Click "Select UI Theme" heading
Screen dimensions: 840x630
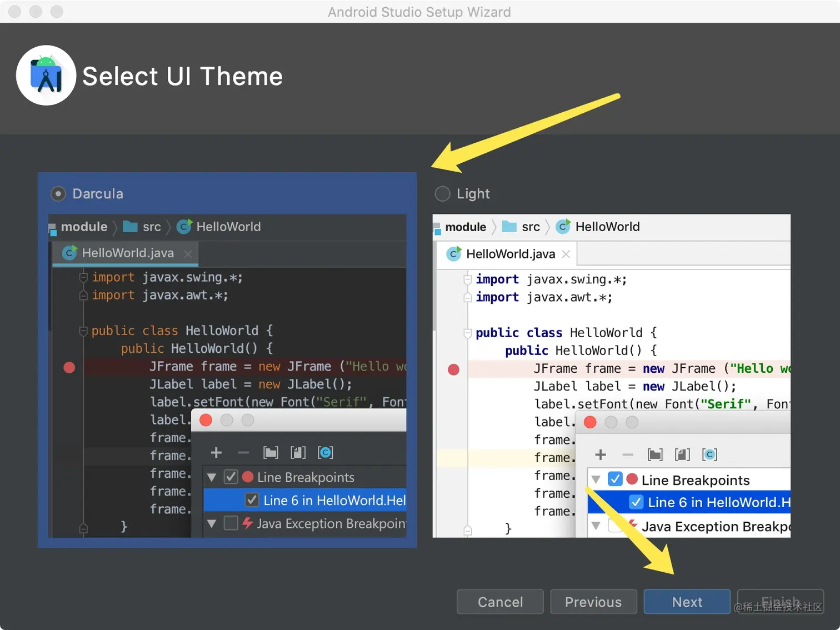183,76
